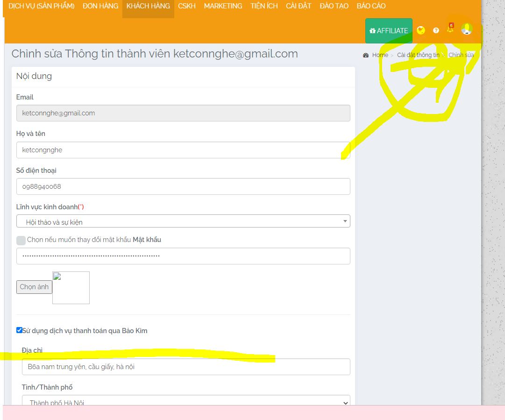The height and width of the screenshot is (420, 505).
Task: Open the notifications bell icon
Action: tap(450, 29)
